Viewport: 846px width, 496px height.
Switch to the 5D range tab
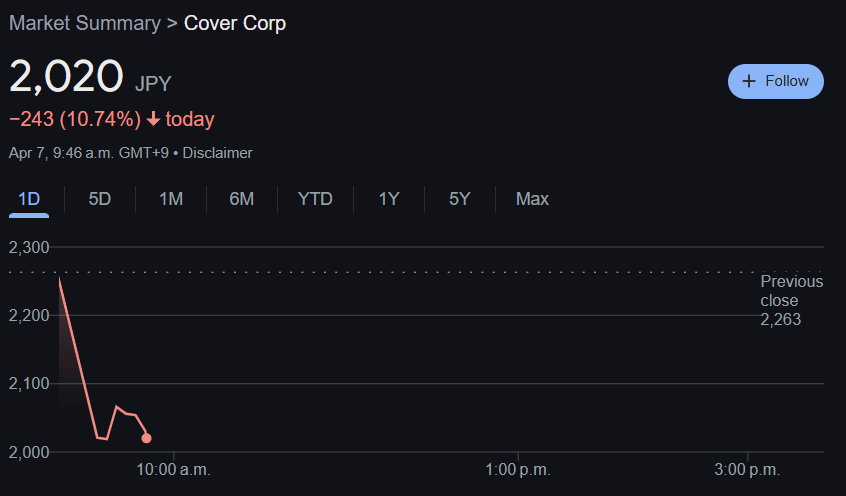100,199
